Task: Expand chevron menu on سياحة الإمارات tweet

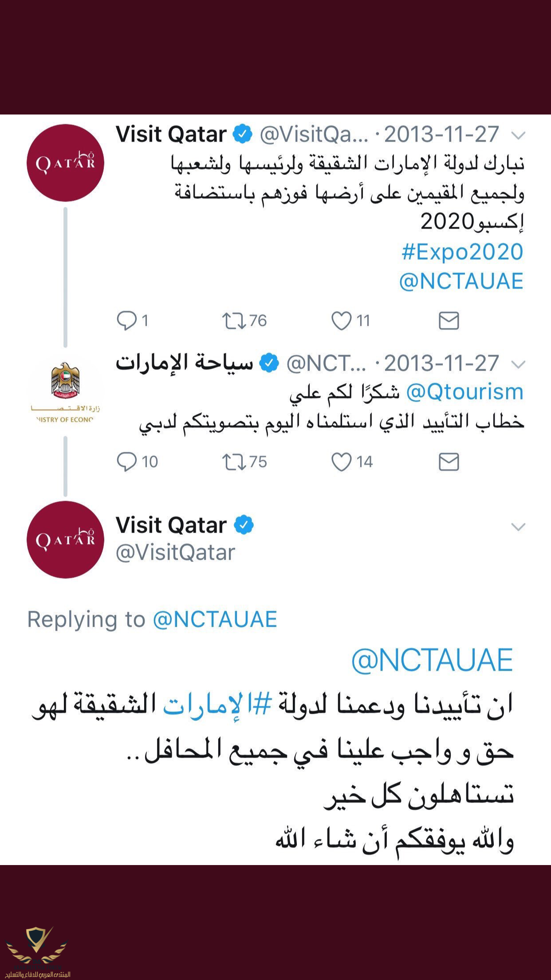Action: pos(518,364)
